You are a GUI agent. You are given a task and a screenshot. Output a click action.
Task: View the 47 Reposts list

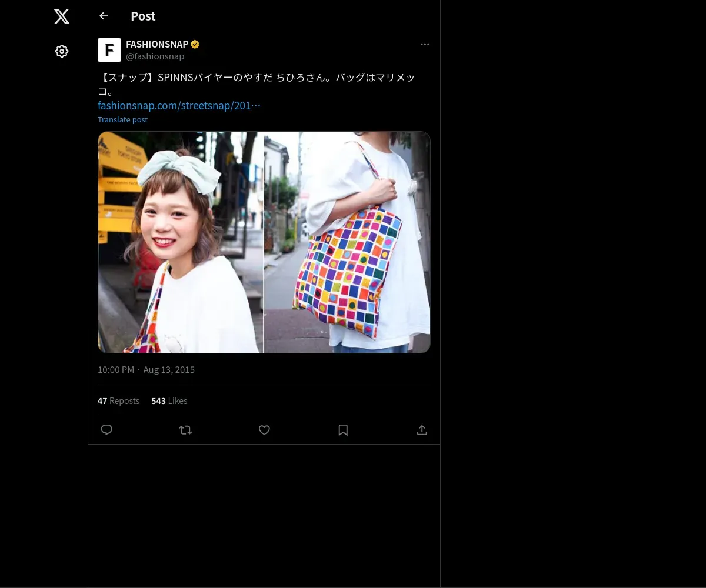[x=118, y=400]
